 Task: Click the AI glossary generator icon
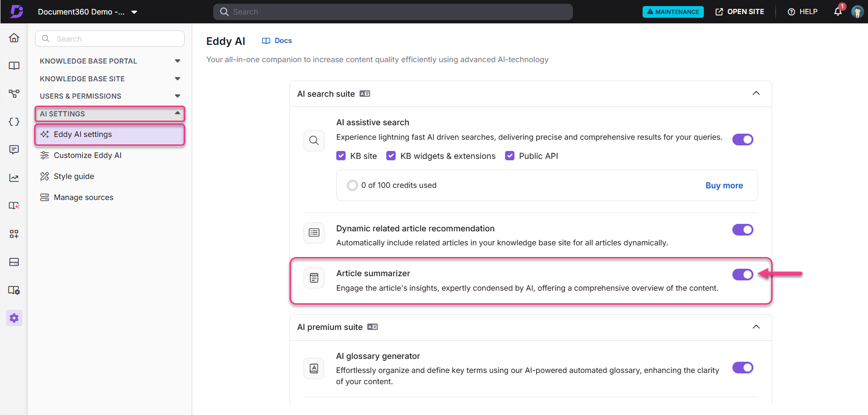(x=314, y=368)
